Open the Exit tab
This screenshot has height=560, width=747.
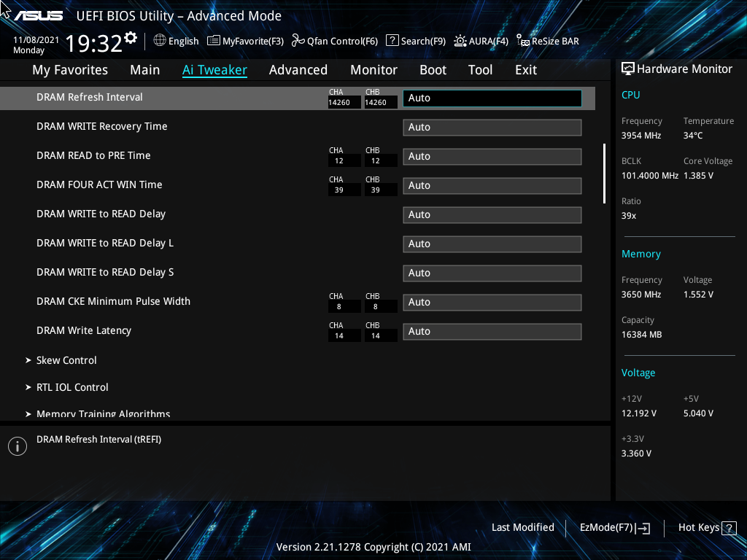coord(526,70)
